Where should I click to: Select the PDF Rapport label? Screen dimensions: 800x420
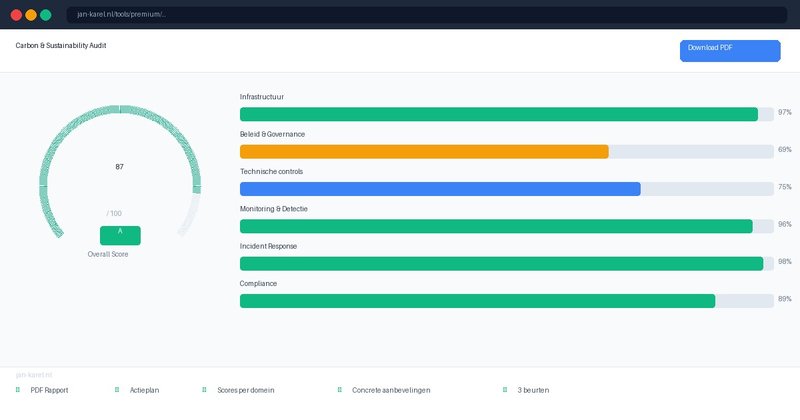49,390
